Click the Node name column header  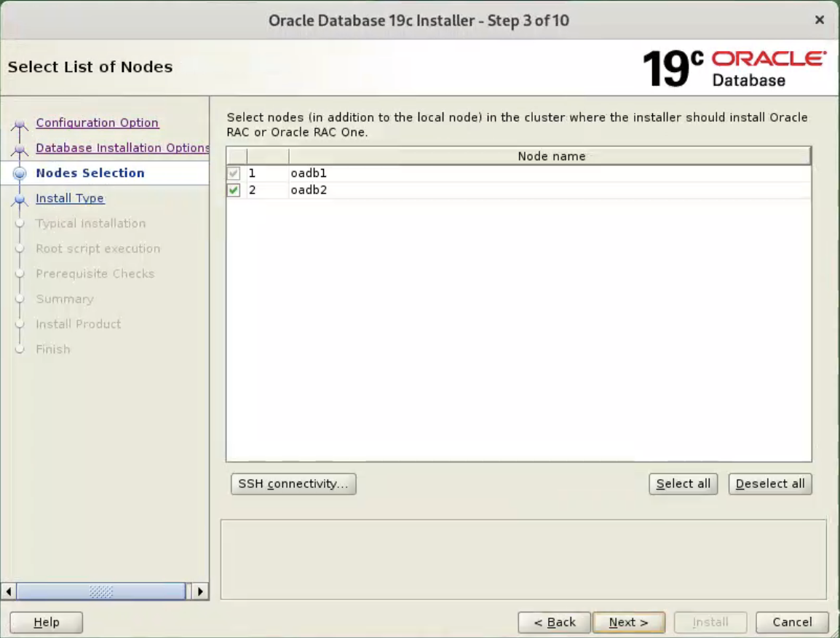tap(550, 156)
